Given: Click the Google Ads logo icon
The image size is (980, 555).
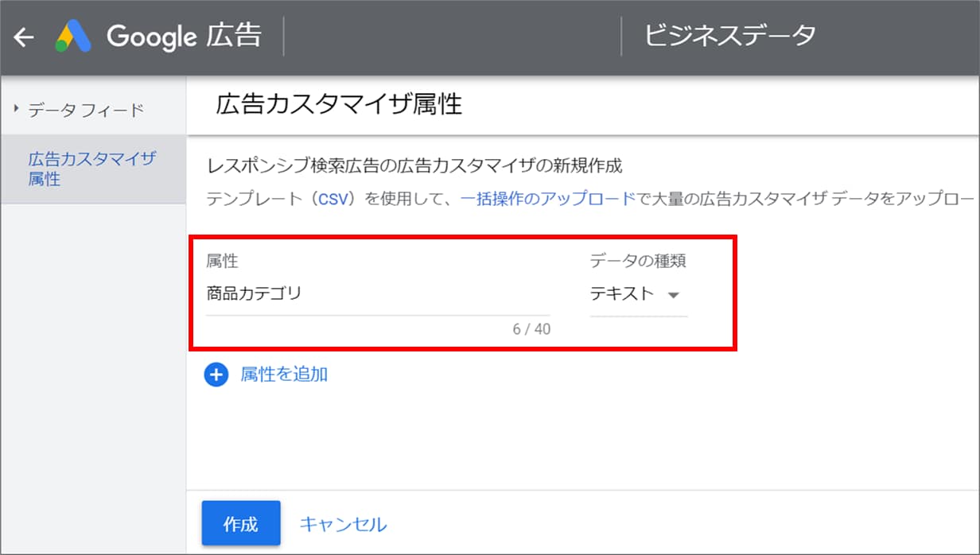Looking at the screenshot, I should pos(73,37).
